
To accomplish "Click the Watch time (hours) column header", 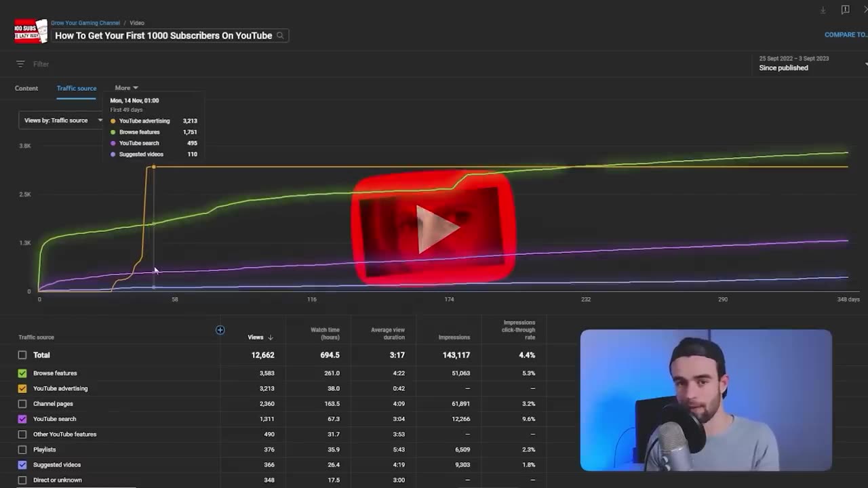I will pos(325,333).
